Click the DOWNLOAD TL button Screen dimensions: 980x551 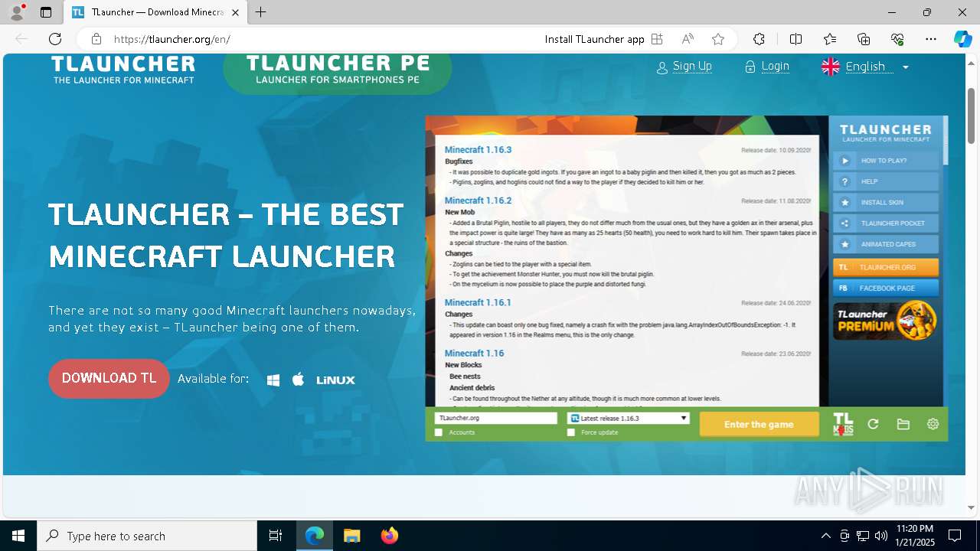click(x=109, y=378)
